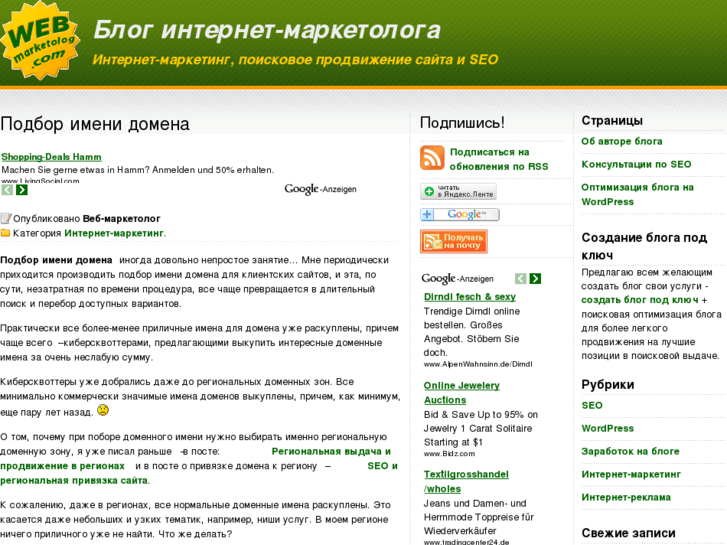The height and width of the screenshot is (545, 727).
Task: Show next ad in top ad block
Action: click(x=22, y=190)
